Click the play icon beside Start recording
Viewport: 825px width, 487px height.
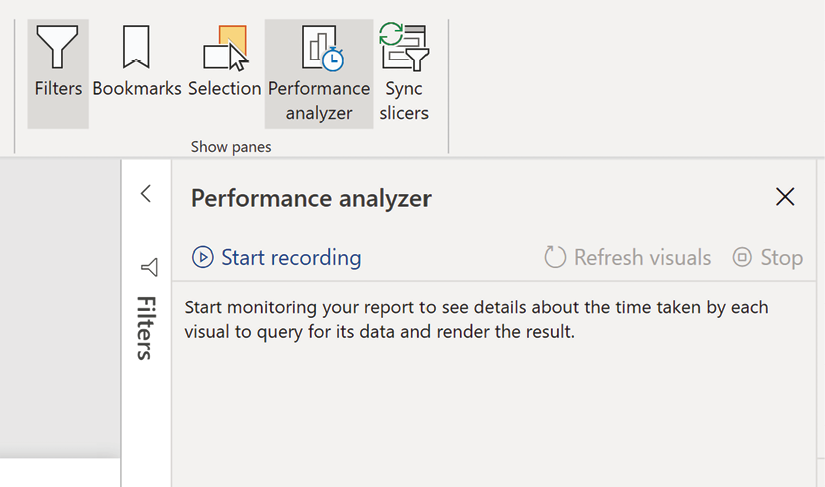[203, 258]
